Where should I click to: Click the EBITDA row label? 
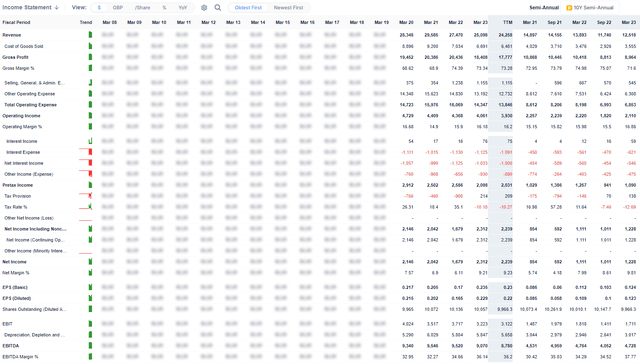tap(11, 346)
